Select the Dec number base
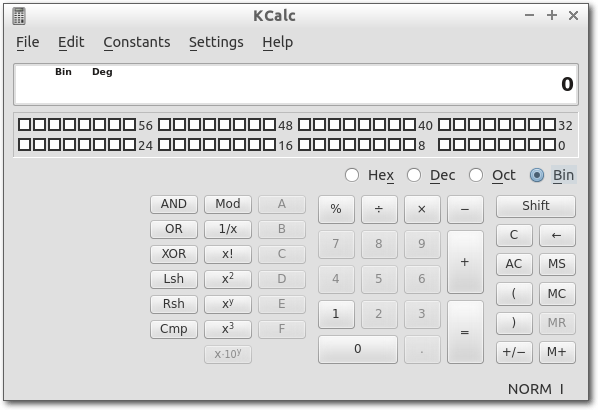598x410 pixels. click(414, 175)
